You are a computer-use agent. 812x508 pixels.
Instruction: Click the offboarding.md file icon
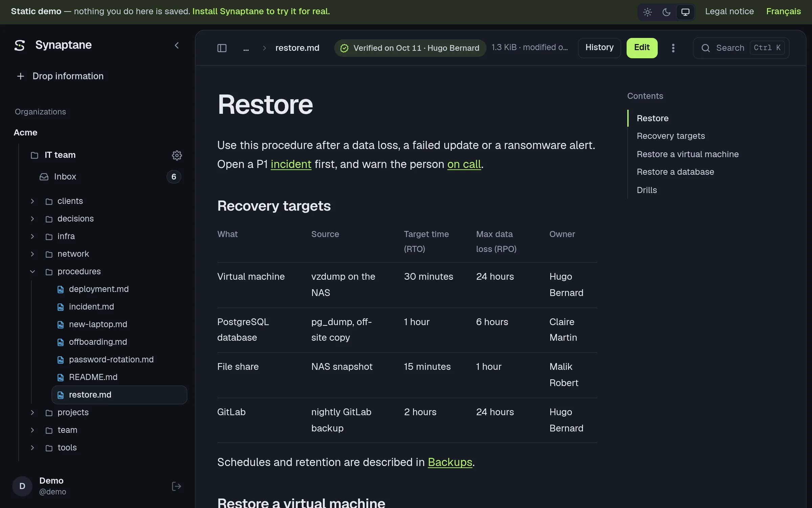click(x=61, y=342)
